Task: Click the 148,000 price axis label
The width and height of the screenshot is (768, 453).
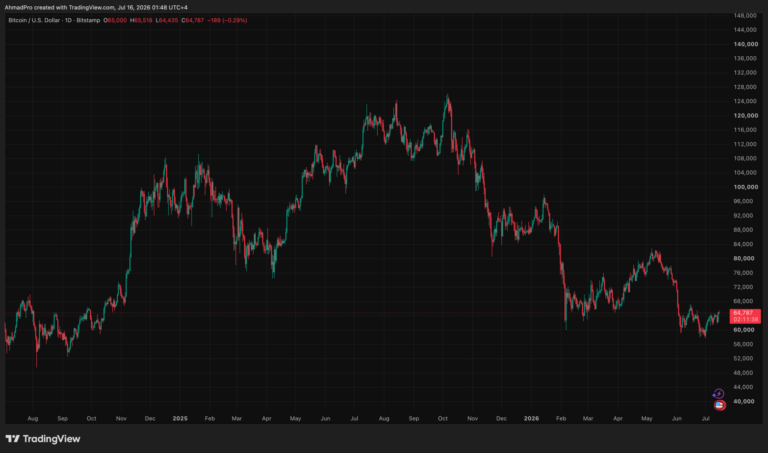Action: tap(745, 16)
